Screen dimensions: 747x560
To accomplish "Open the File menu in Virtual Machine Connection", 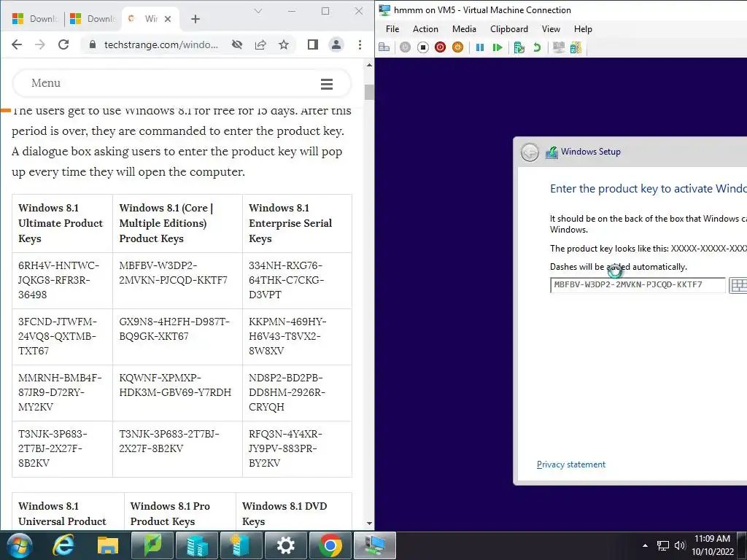I will pyautogui.click(x=392, y=29).
